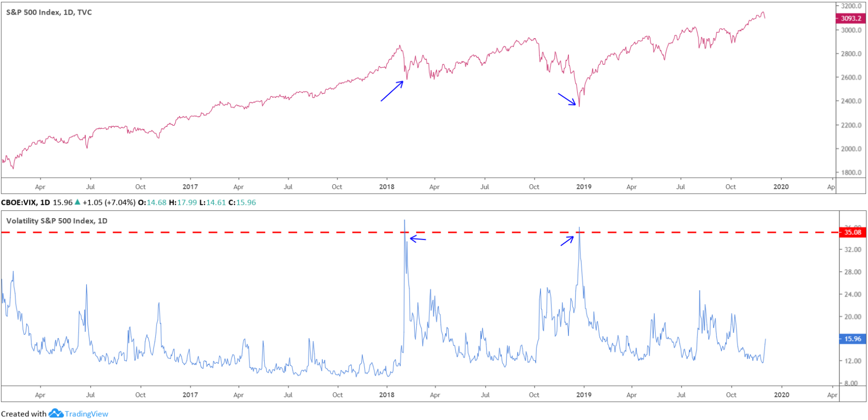Image resolution: width=868 pixels, height=420 pixels.
Task: Click the 'S&P 500 Index, 1D, TVC' chart title
Action: pyautogui.click(x=49, y=12)
